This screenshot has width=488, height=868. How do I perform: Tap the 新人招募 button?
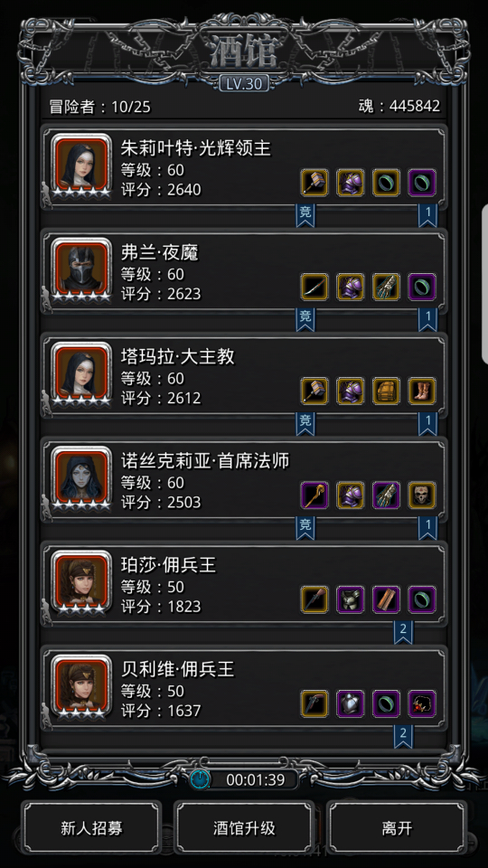coord(91,828)
